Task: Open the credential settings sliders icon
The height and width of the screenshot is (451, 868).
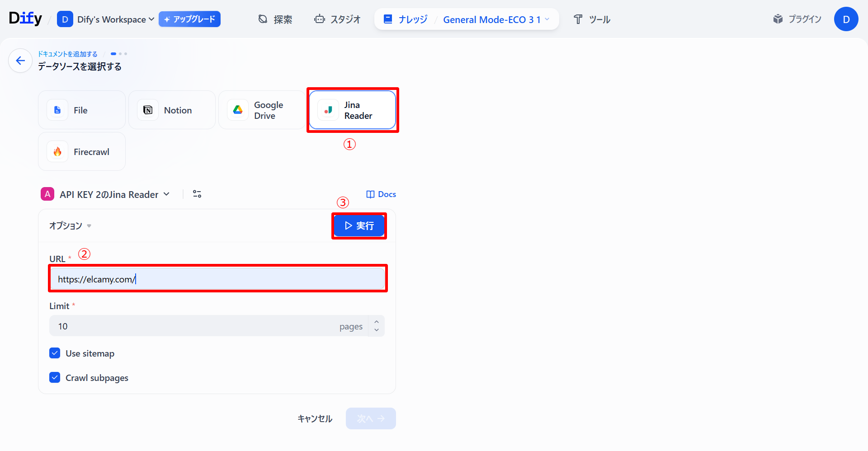Action: (197, 194)
